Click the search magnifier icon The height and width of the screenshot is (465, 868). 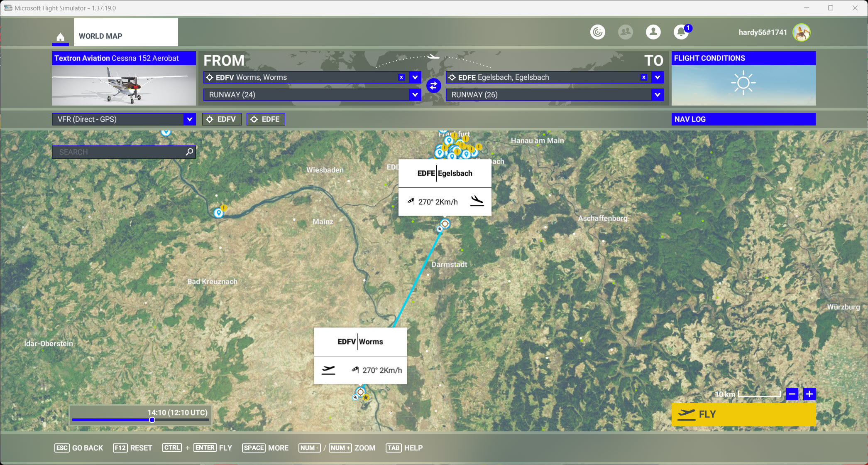click(x=189, y=152)
